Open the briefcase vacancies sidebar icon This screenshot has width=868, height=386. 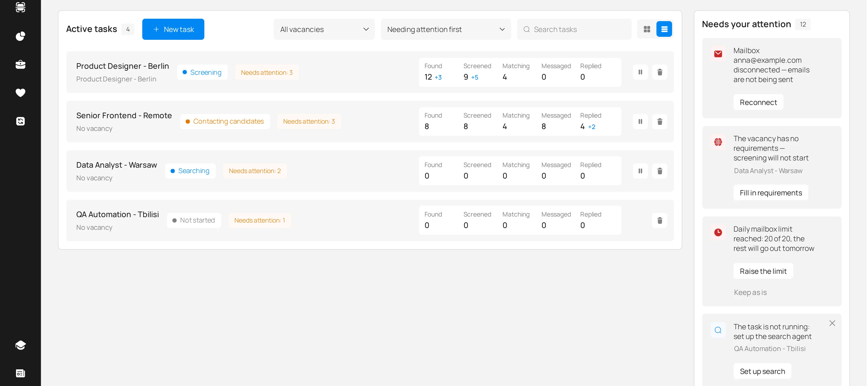[20, 65]
